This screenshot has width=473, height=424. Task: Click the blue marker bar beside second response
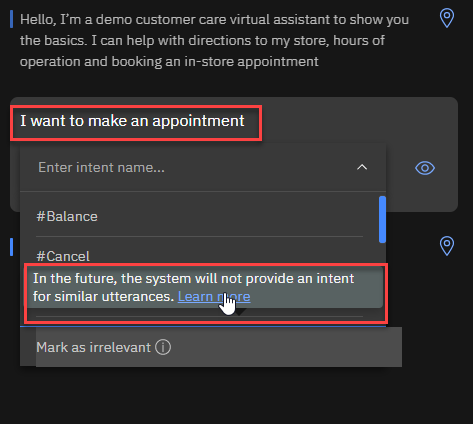12,247
